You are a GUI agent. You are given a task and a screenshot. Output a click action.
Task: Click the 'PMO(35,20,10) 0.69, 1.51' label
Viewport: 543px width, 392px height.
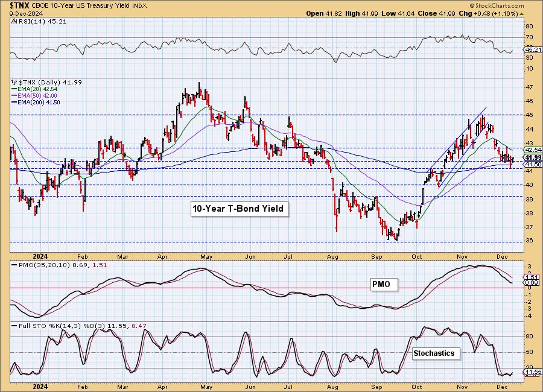(x=60, y=265)
